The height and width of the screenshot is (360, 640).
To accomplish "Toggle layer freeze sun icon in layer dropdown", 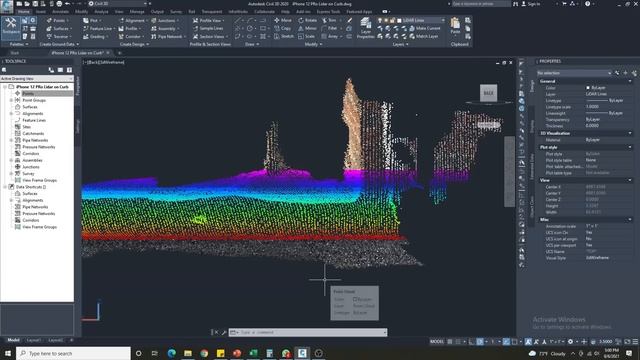I will click(386, 20).
